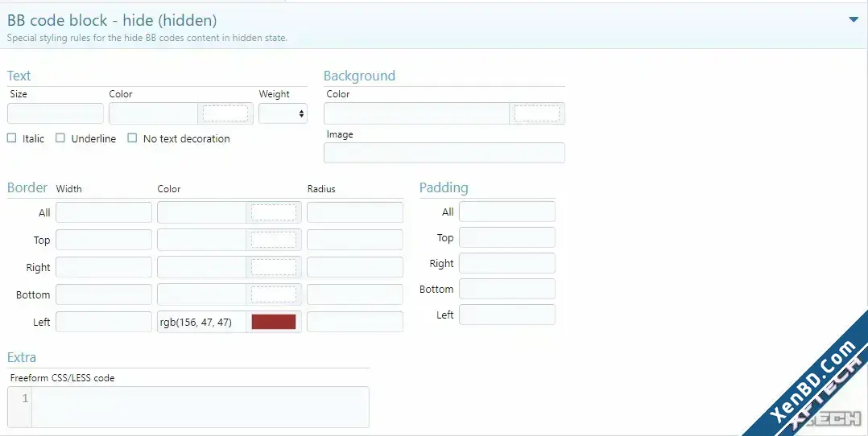Tick the Italic checkbox
The image size is (868, 436).
point(11,138)
